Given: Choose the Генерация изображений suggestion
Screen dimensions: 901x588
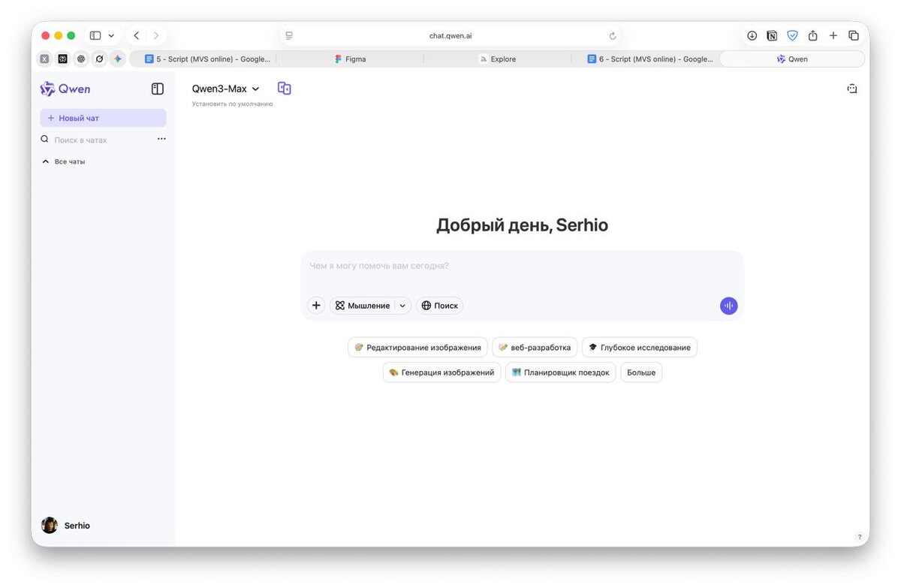Looking at the screenshot, I should tap(441, 372).
